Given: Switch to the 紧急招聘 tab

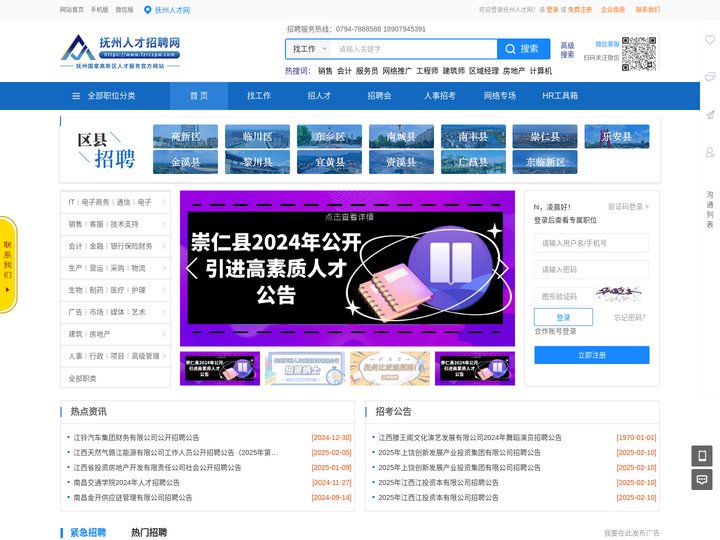Looking at the screenshot, I should point(88,532).
